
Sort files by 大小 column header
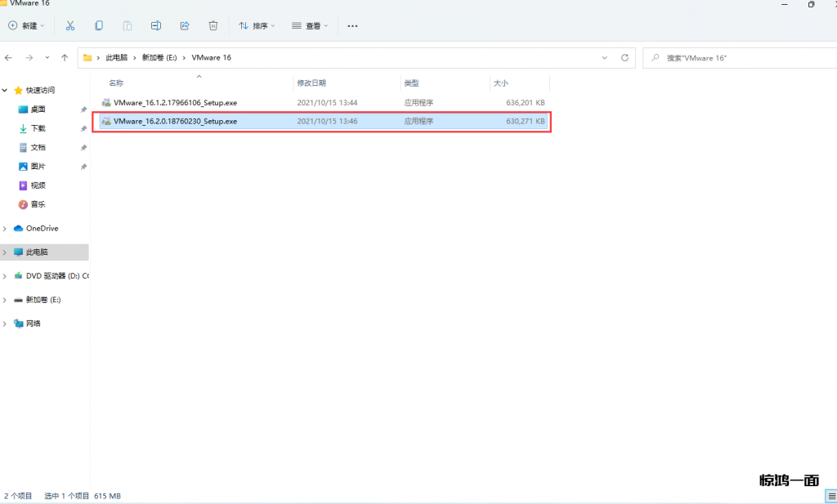click(x=500, y=83)
